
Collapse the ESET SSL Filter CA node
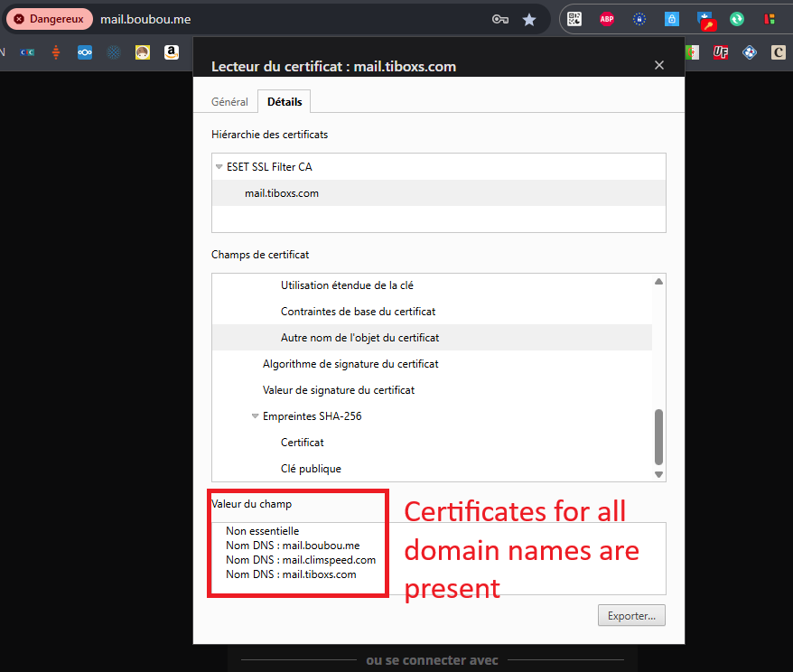pyautogui.click(x=219, y=167)
